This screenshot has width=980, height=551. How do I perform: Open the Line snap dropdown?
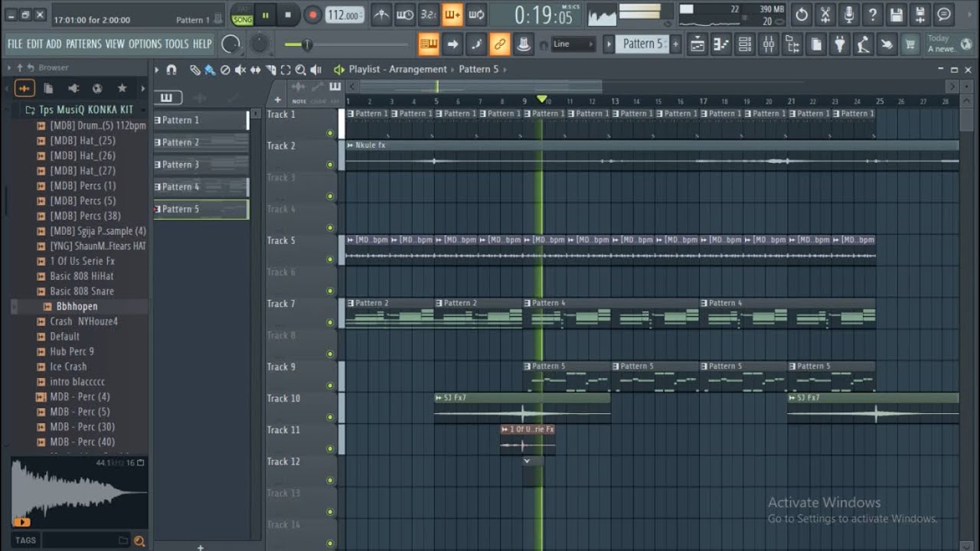(x=573, y=44)
